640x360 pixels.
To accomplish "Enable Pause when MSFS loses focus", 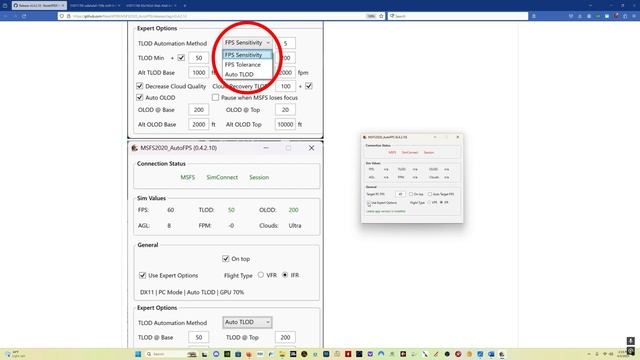I will [215, 98].
